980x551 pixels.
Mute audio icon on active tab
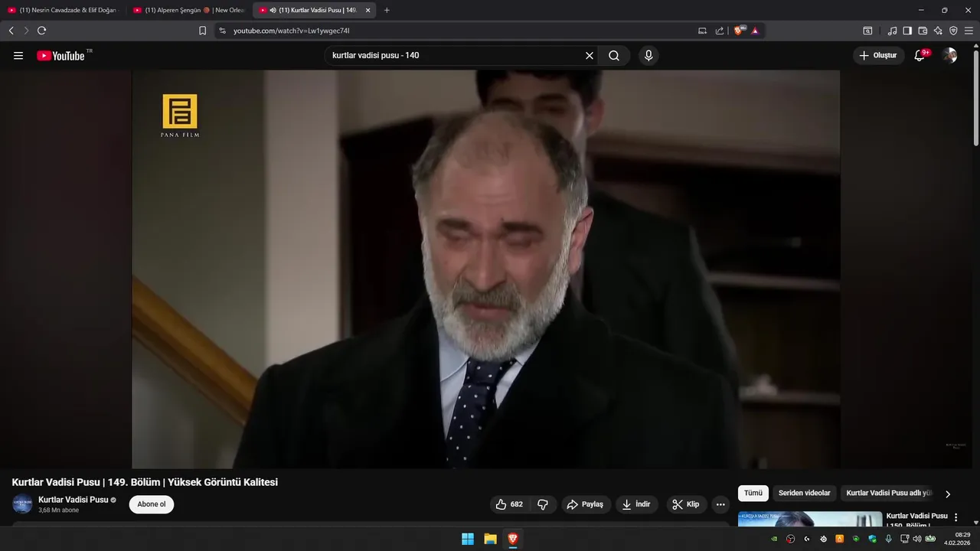[x=273, y=10]
